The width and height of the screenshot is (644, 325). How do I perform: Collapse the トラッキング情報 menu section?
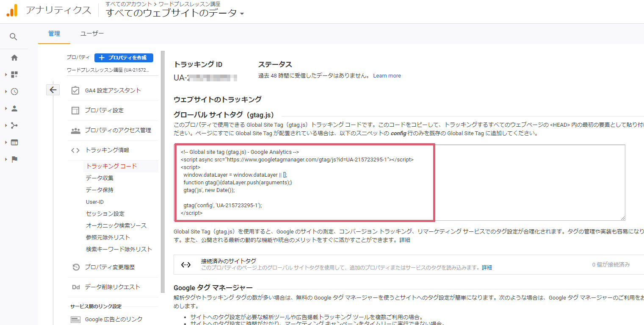(113, 150)
